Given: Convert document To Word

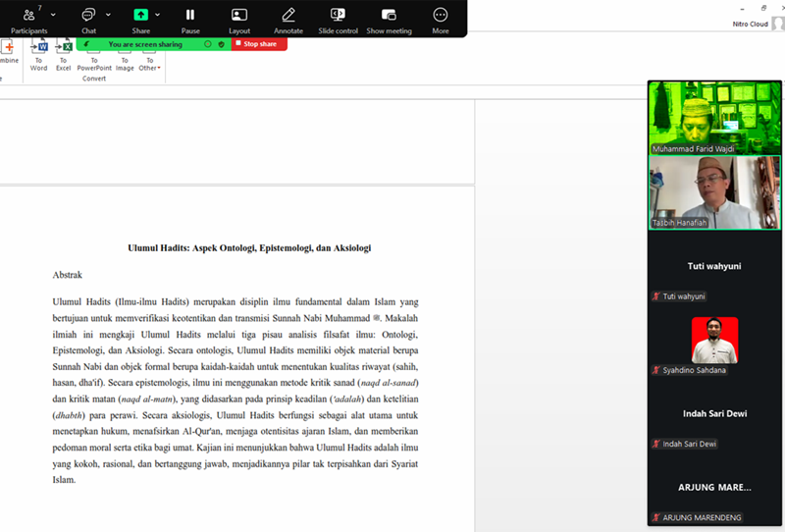Looking at the screenshot, I should tap(38, 56).
